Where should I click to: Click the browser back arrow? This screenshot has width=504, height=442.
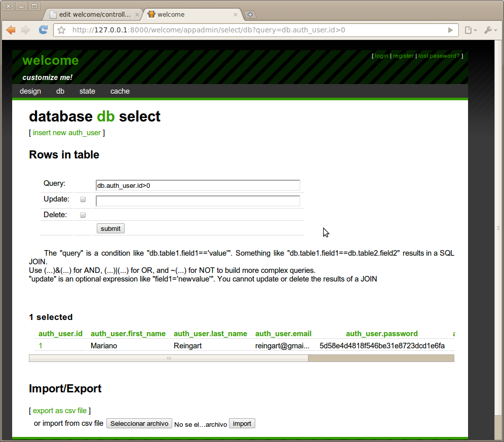pos(11,30)
